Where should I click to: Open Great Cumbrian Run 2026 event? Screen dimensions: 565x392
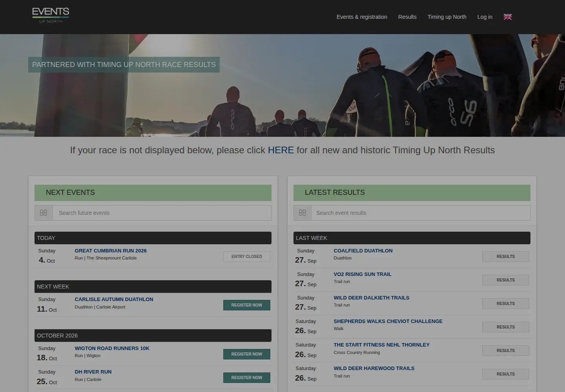pyautogui.click(x=111, y=251)
